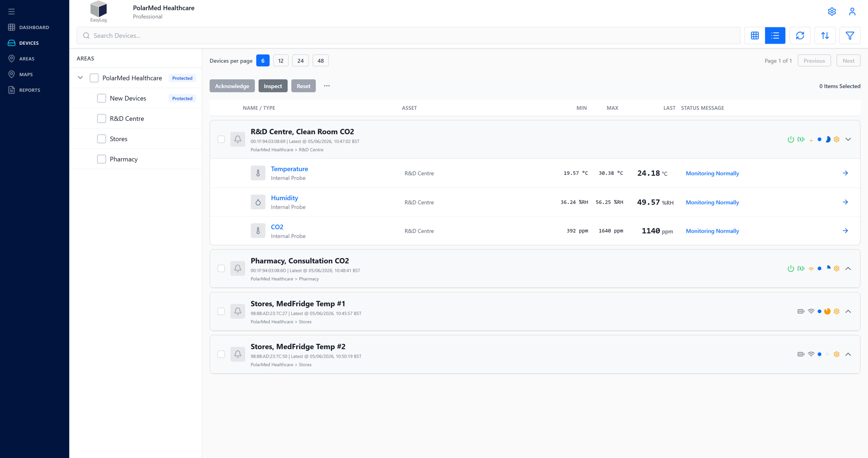Click inside the Search Devices field
This screenshot has width=868, height=458.
click(409, 36)
